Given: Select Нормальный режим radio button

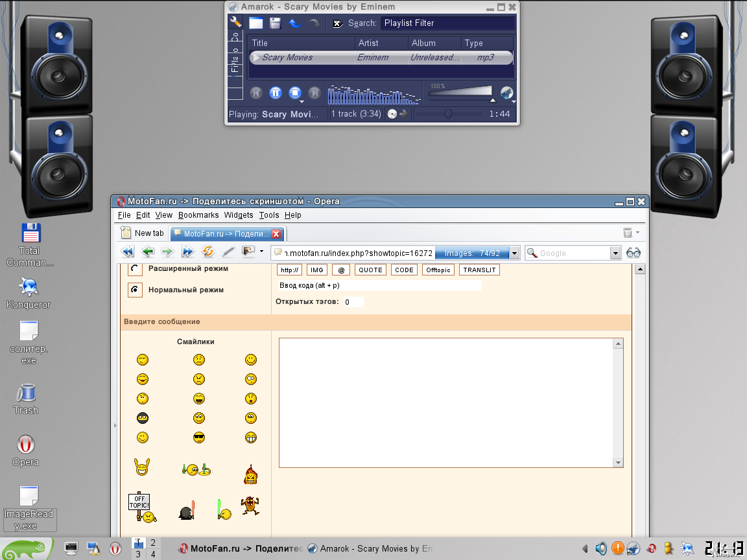Looking at the screenshot, I should [x=135, y=290].
